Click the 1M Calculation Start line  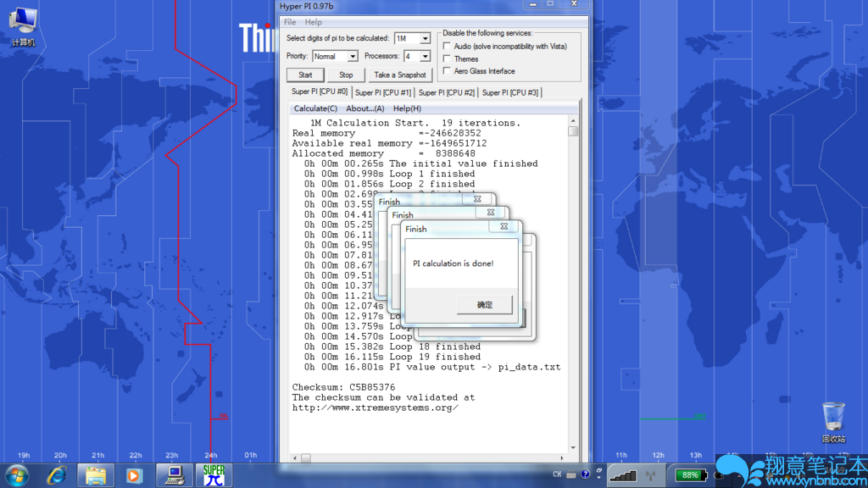click(415, 123)
